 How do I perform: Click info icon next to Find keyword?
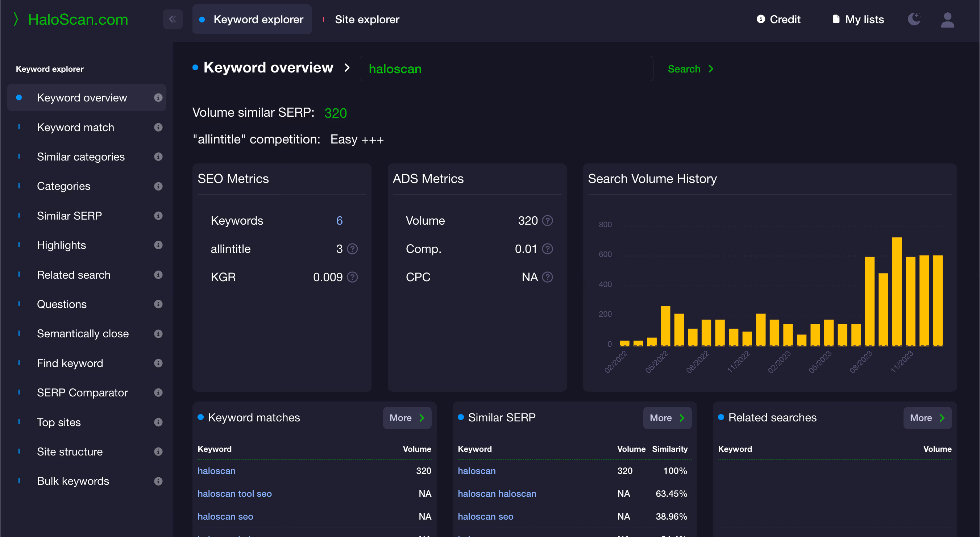tap(158, 363)
